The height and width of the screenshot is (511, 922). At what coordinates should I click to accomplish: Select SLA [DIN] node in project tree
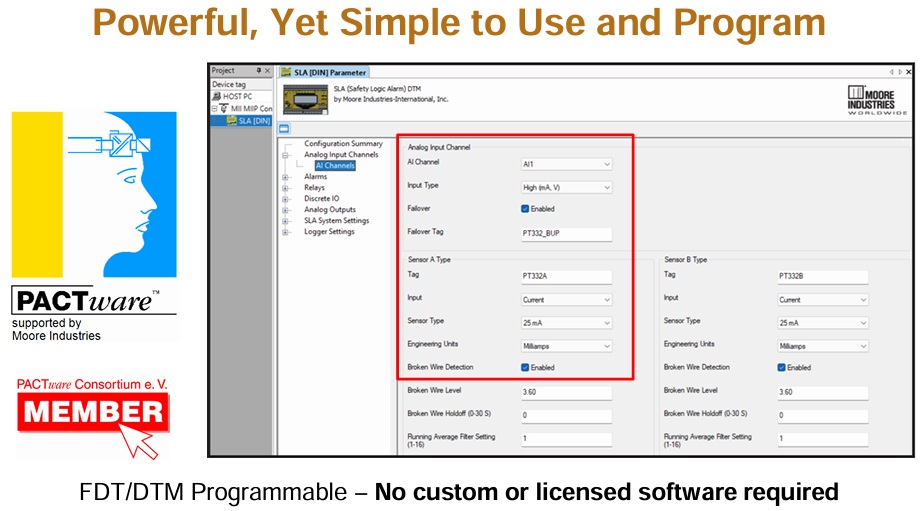(x=254, y=121)
